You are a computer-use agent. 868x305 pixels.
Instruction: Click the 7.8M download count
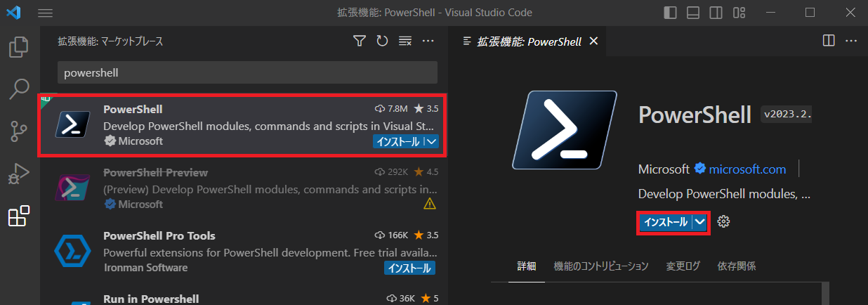(x=392, y=109)
